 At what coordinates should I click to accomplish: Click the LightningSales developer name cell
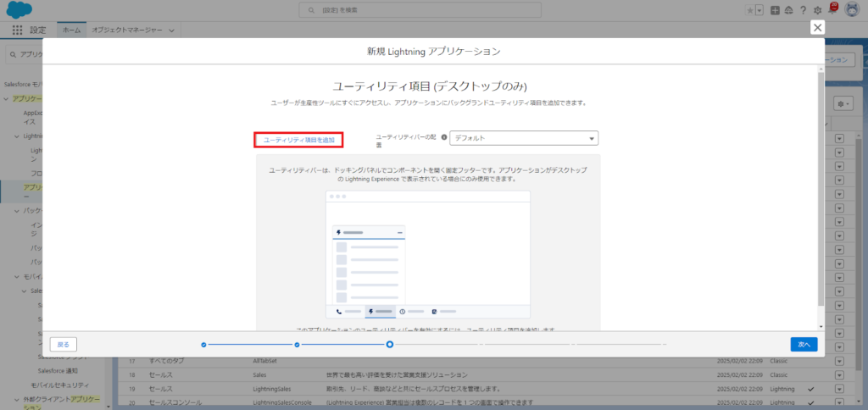point(272,389)
